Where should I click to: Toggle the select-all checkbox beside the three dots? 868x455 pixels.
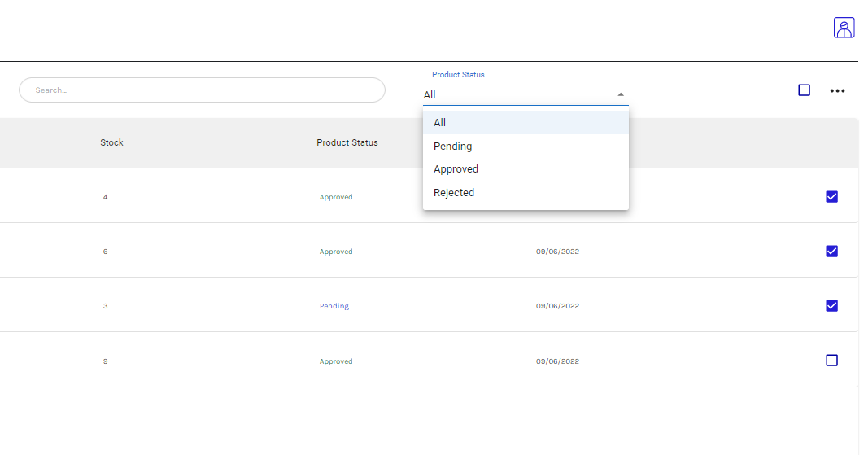804,90
